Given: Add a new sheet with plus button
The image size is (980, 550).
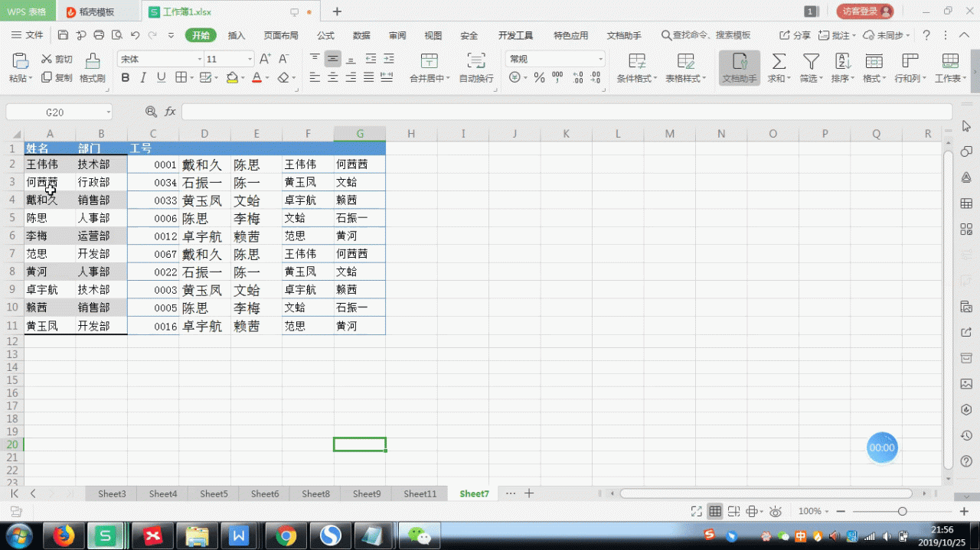Looking at the screenshot, I should [528, 493].
